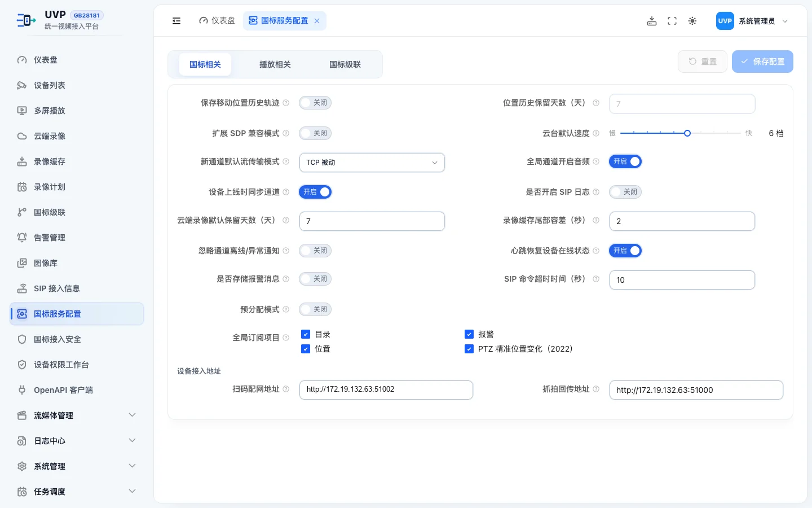Click help icon next to 是否存储报警消息
812x508 pixels.
(x=286, y=279)
